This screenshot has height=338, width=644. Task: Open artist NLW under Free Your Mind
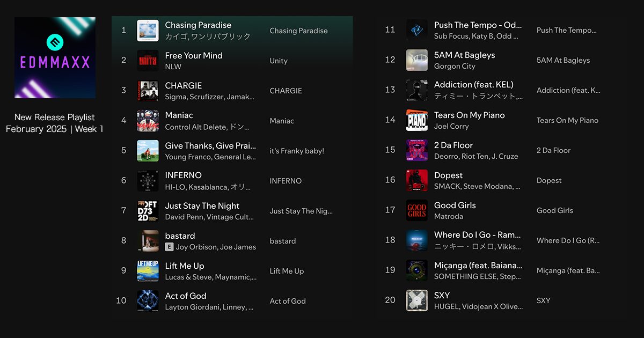[x=173, y=67]
